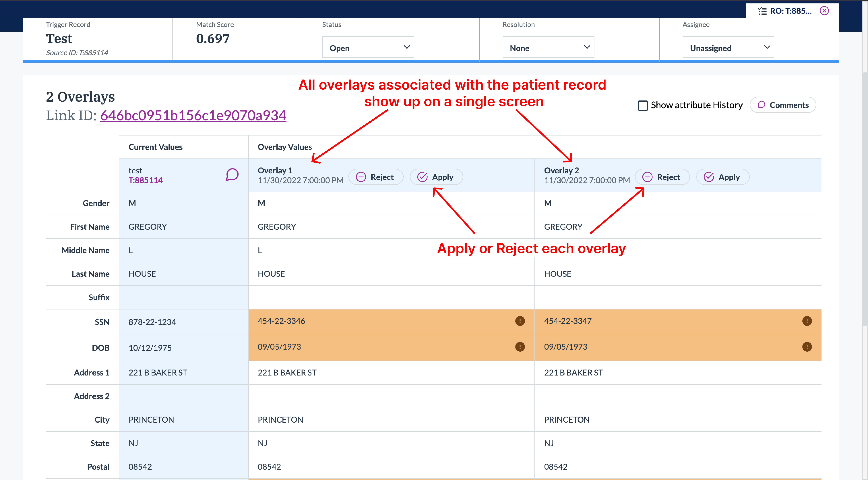Screen dimensions: 868x480
Task: Expand the Resolution dropdown showing None
Action: [x=548, y=48]
